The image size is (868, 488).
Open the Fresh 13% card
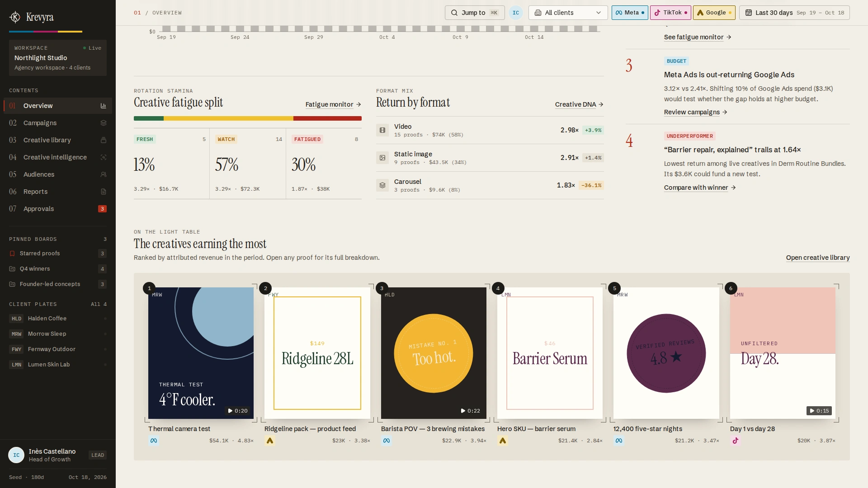pyautogui.click(x=171, y=164)
